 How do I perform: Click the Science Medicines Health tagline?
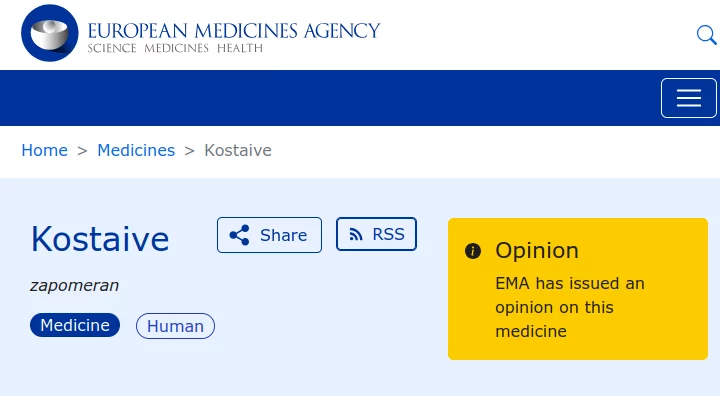click(175, 48)
